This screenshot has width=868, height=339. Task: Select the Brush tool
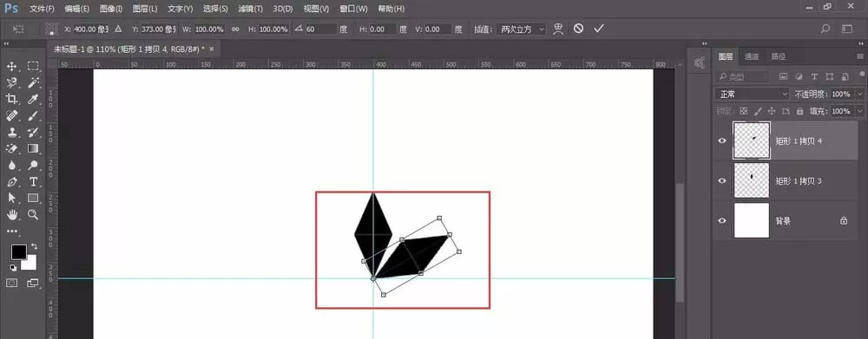pos(33,115)
